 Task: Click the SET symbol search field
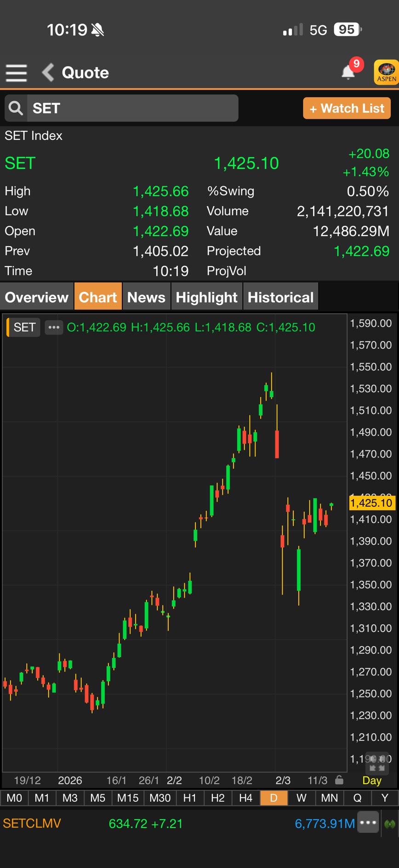pyautogui.click(x=132, y=109)
